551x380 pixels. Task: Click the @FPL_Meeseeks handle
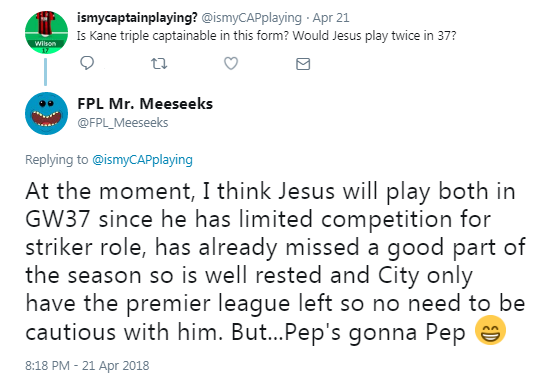point(123,123)
